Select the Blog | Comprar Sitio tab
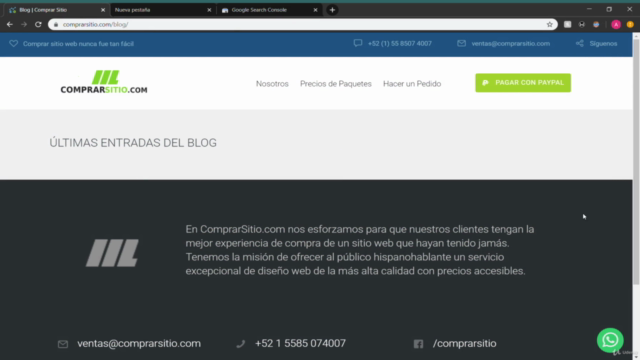Image resolution: width=640 pixels, height=360 pixels. click(56, 10)
